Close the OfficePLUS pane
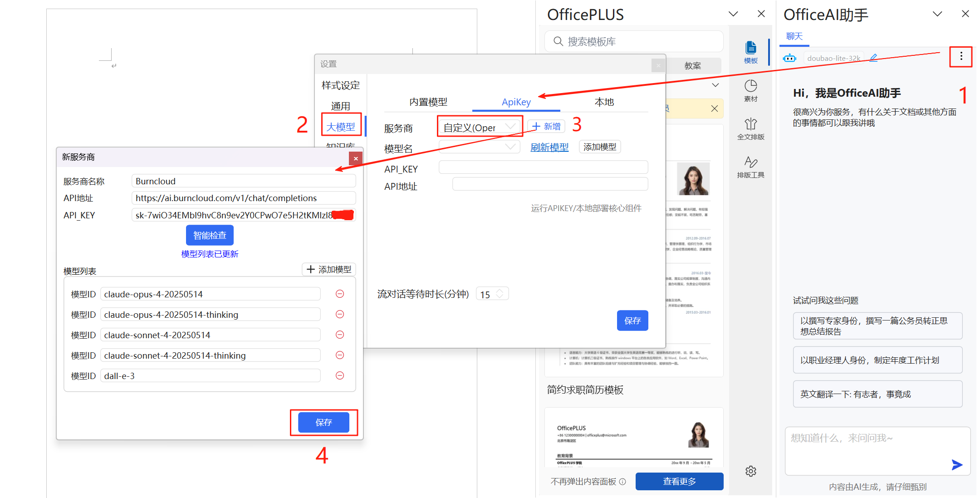980x498 pixels. (761, 14)
